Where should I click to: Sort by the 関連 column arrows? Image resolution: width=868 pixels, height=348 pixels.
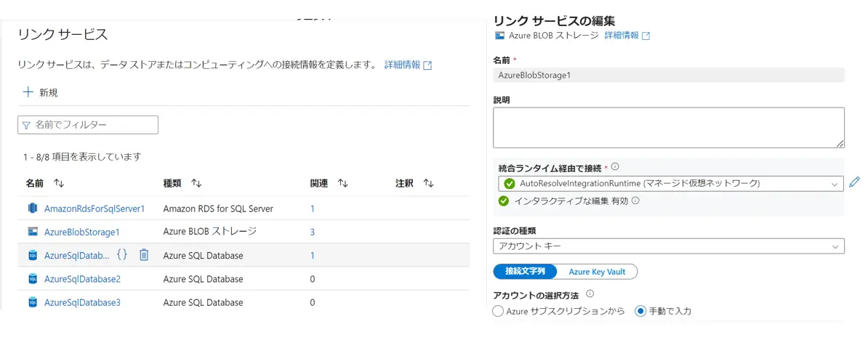tap(342, 183)
